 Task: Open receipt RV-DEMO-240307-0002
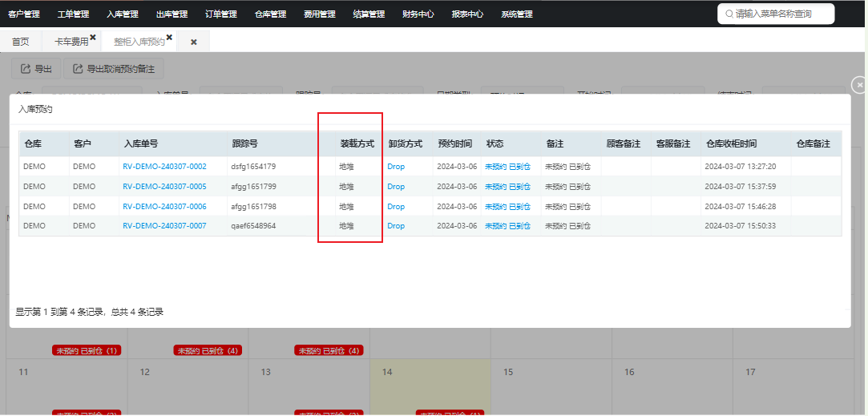(164, 166)
